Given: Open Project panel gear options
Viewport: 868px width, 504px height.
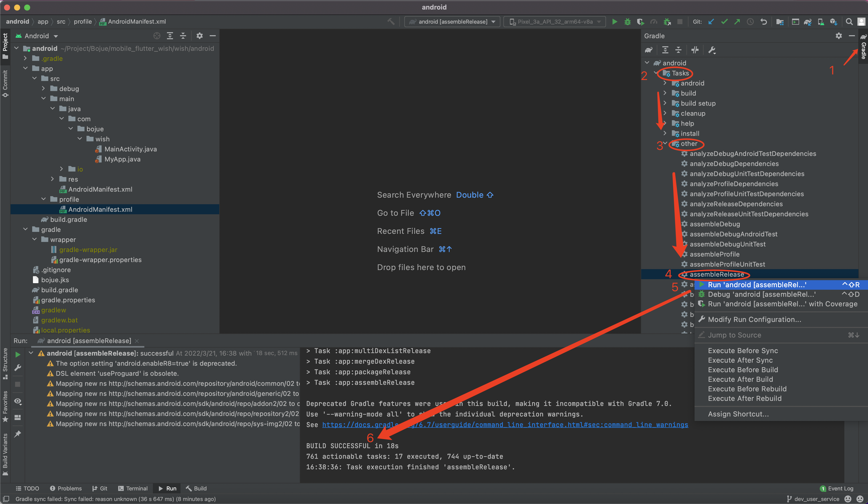Looking at the screenshot, I should point(199,36).
